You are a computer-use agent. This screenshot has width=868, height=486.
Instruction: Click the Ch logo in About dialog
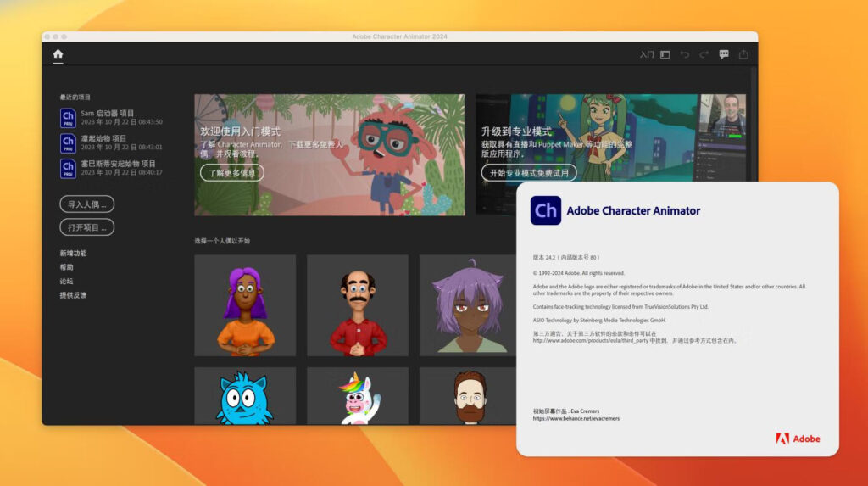[x=545, y=210]
